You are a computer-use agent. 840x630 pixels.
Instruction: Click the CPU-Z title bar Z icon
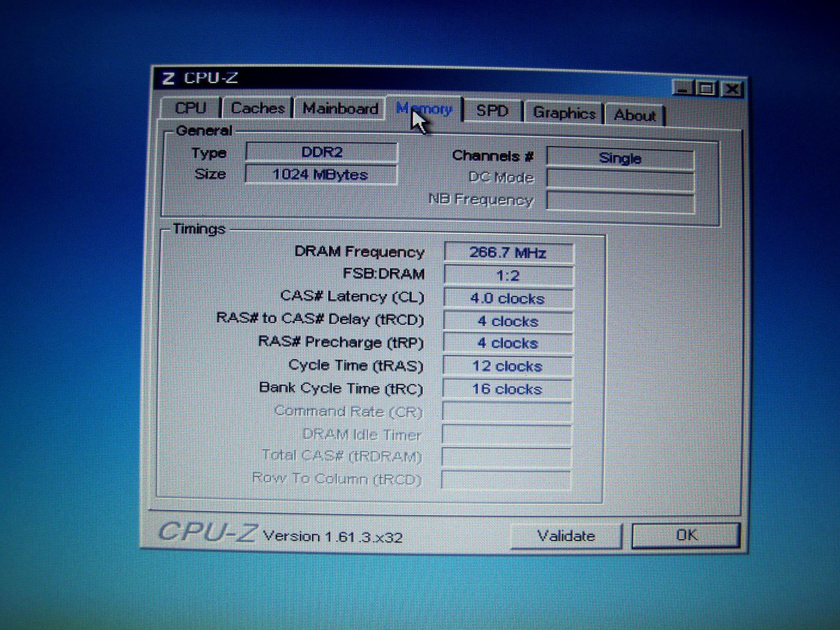click(x=168, y=78)
